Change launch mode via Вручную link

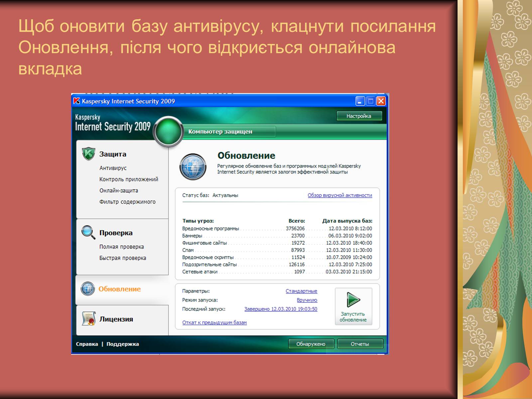coord(307,300)
